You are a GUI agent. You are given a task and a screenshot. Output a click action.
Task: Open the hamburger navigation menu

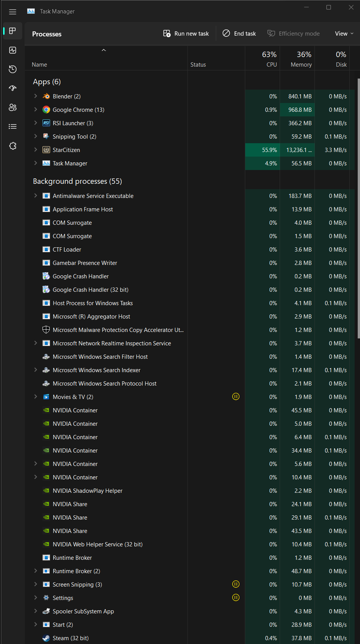tap(13, 12)
